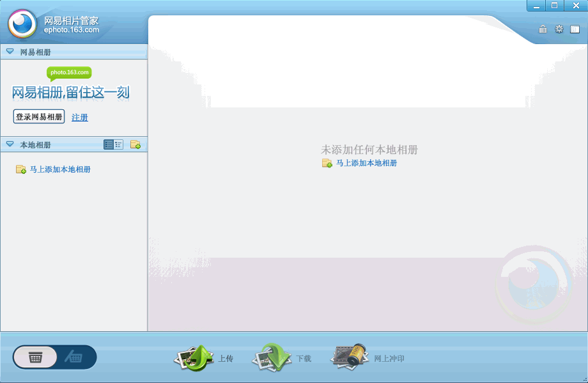
Task: Click the lock icon at top right
Action: [x=543, y=29]
